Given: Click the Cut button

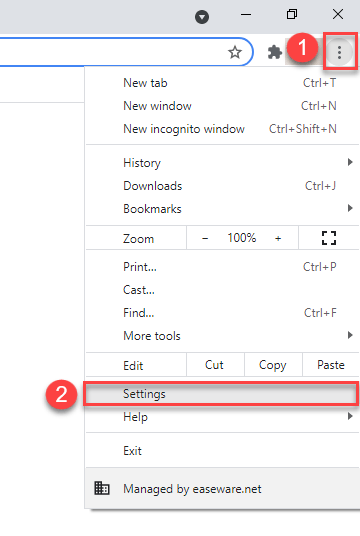Looking at the screenshot, I should point(214,365).
